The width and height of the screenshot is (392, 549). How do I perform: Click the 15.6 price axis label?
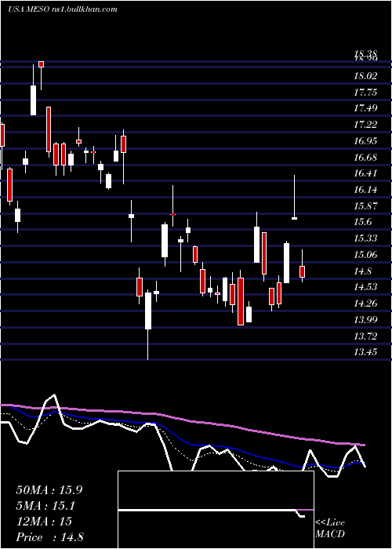click(x=363, y=222)
